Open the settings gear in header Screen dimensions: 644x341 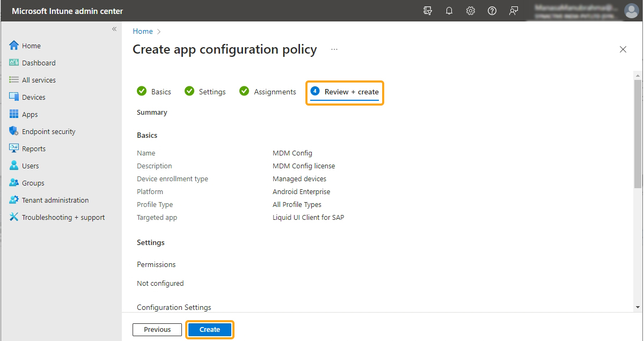tap(471, 11)
